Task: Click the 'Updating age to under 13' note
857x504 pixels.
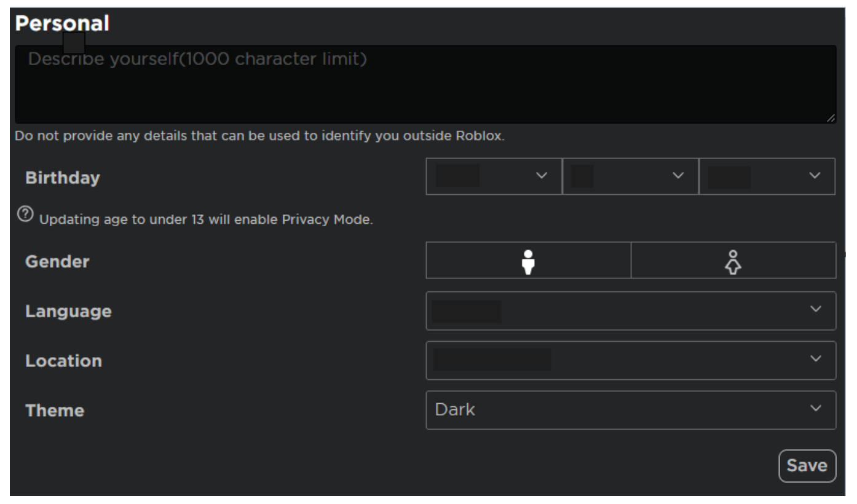Action: [206, 220]
